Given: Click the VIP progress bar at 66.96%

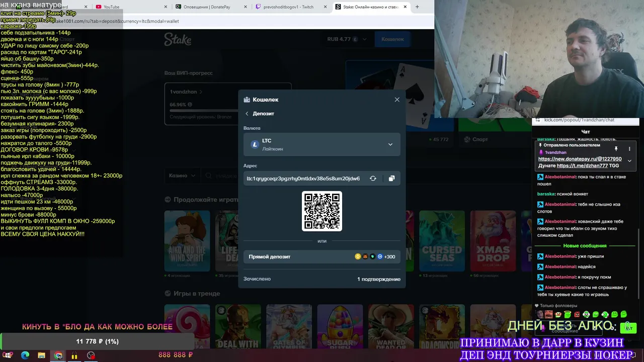Looking at the screenshot, I should (228, 110).
